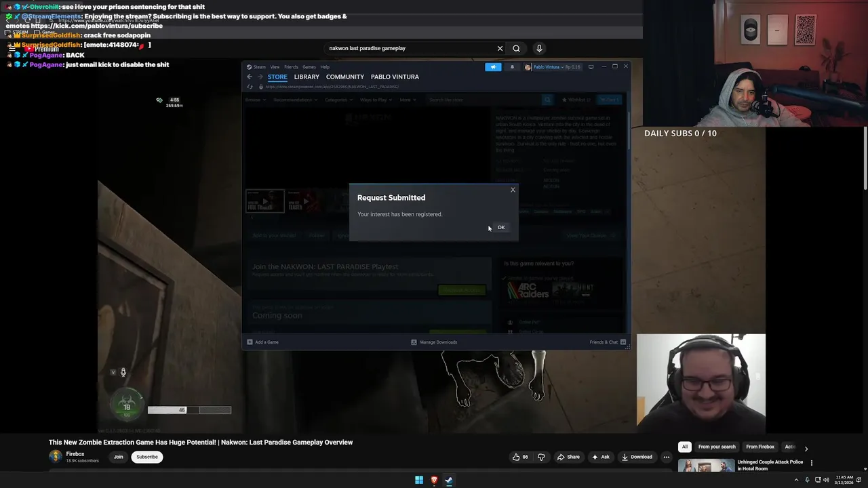The image size is (868, 488).
Task: Click Add a Game in Steam footer
Action: [x=263, y=342]
